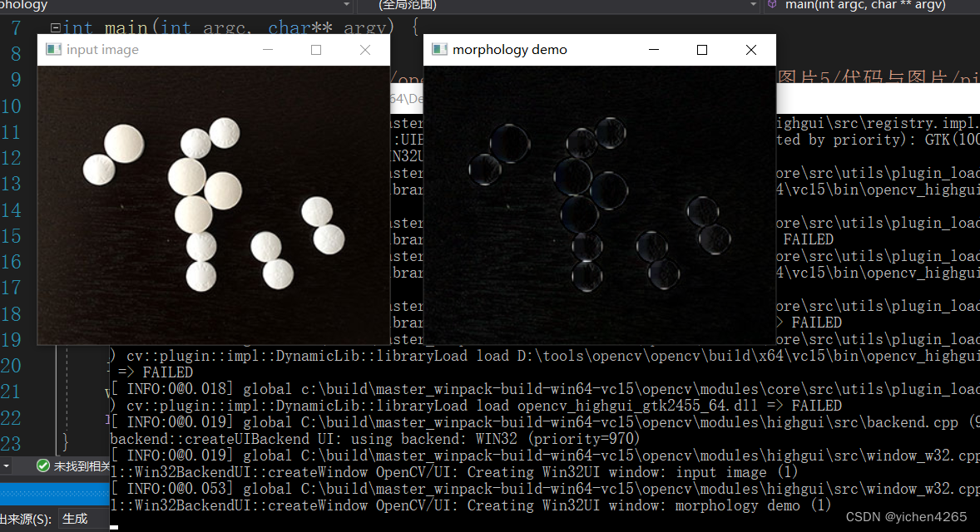Click the input image pills picture

[213, 204]
